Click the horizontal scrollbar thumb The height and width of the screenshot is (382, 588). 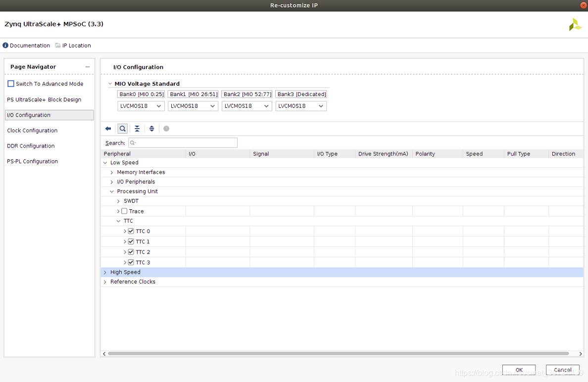point(338,353)
